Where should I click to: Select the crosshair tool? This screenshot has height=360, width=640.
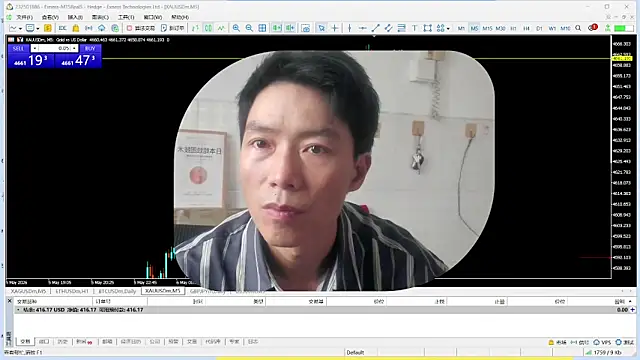335,28
